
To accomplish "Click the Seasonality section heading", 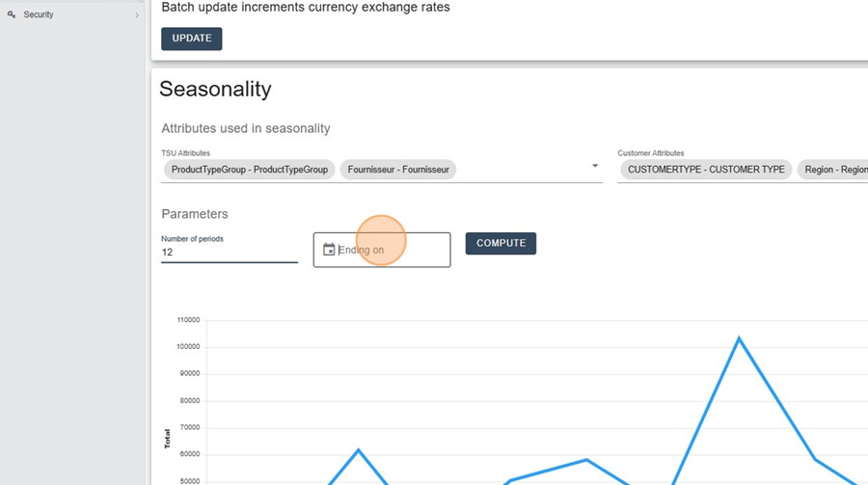I will click(215, 89).
